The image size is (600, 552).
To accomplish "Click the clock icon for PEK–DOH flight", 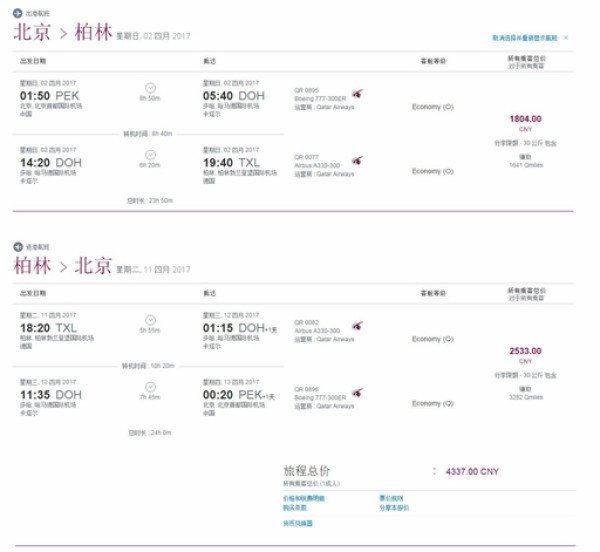I will 150,87.
